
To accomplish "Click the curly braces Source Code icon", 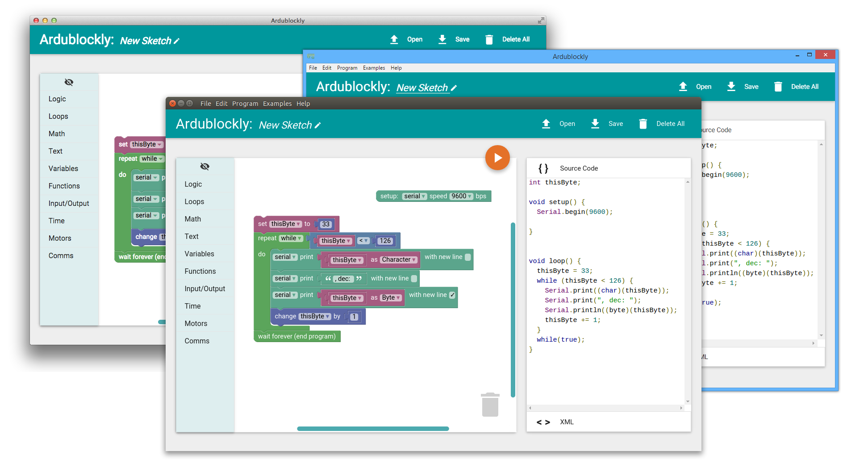I will (543, 168).
